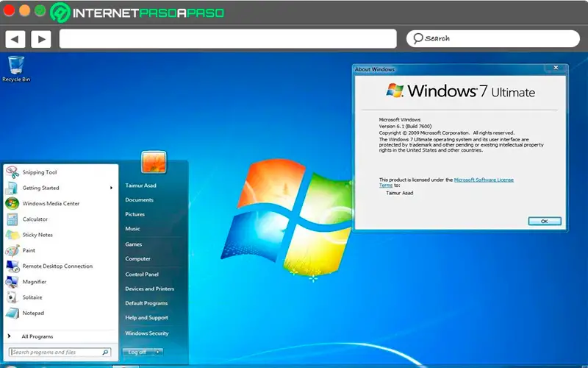
Task: Click the magnifier icon in Start search box
Action: coord(105,353)
